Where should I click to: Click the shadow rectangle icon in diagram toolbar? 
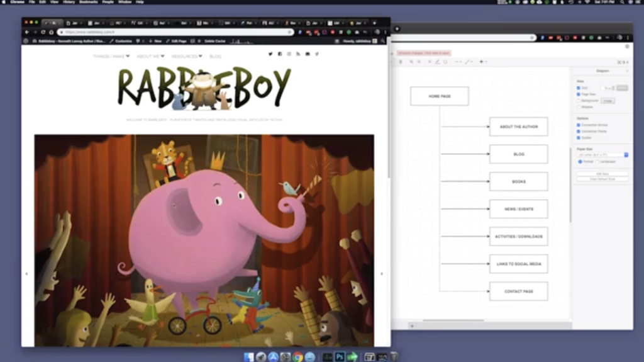click(445, 62)
